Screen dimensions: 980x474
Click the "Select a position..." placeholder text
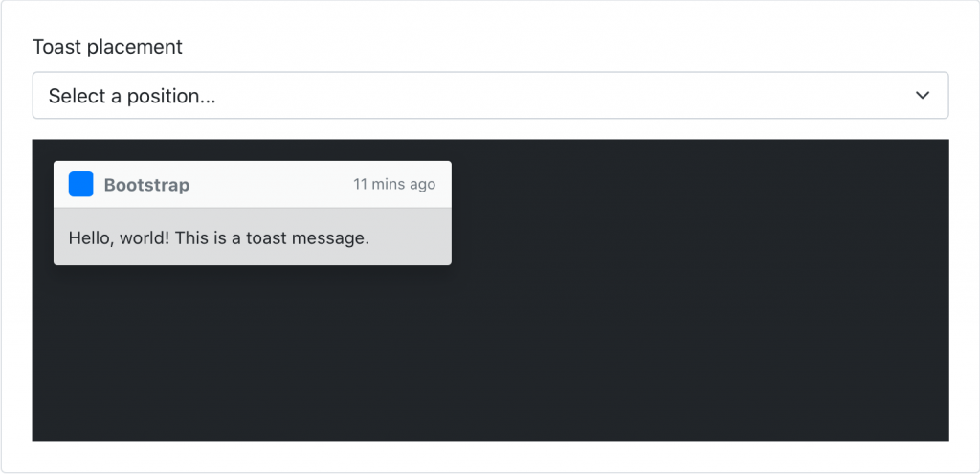(132, 96)
